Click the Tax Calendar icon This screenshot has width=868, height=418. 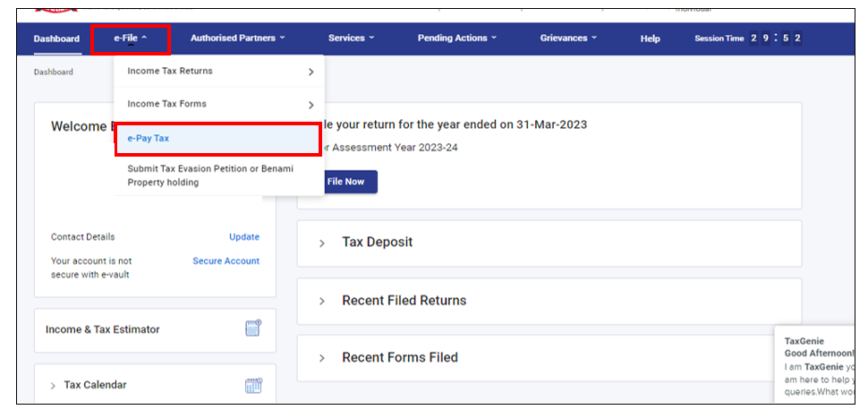[253, 386]
